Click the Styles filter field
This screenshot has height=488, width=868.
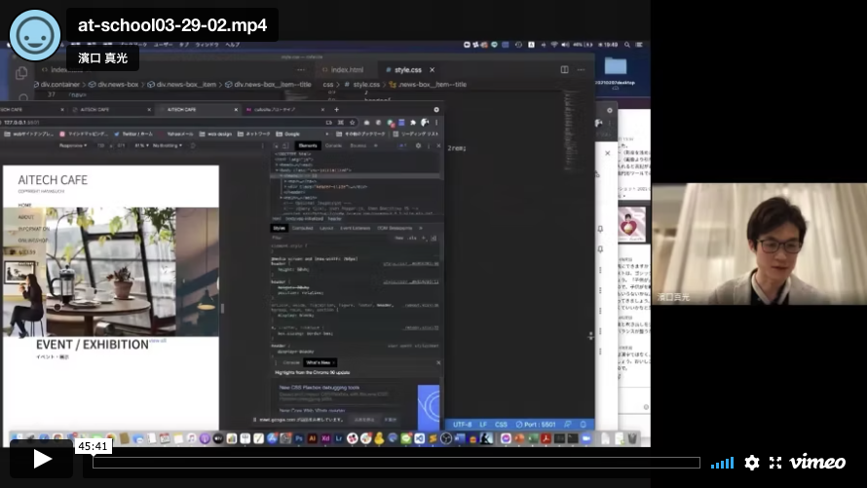tap(329, 238)
